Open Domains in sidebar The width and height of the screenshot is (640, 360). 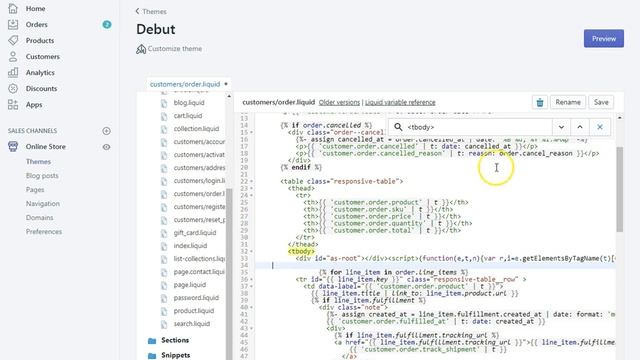(39, 218)
